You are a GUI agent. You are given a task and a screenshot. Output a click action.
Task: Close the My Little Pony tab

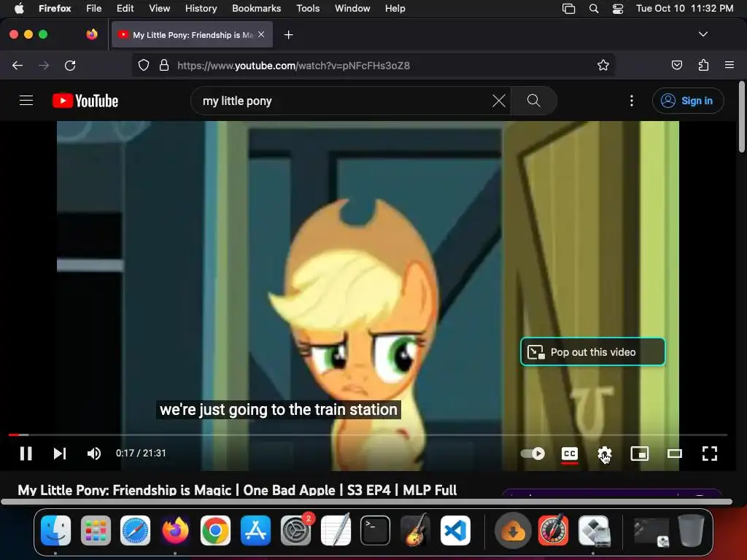point(261,34)
